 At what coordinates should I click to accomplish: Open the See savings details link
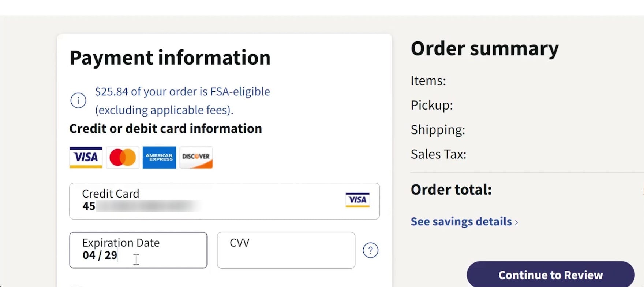pyautogui.click(x=461, y=222)
